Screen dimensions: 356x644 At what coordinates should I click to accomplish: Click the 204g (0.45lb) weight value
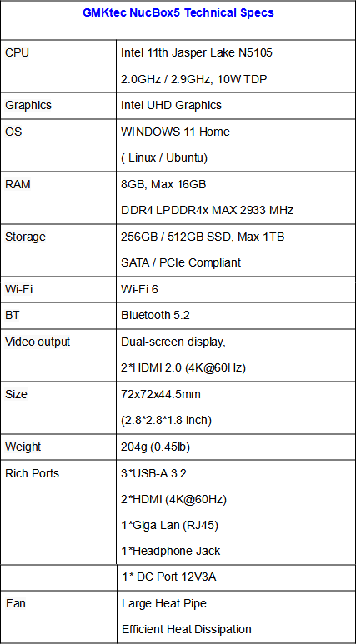155,447
